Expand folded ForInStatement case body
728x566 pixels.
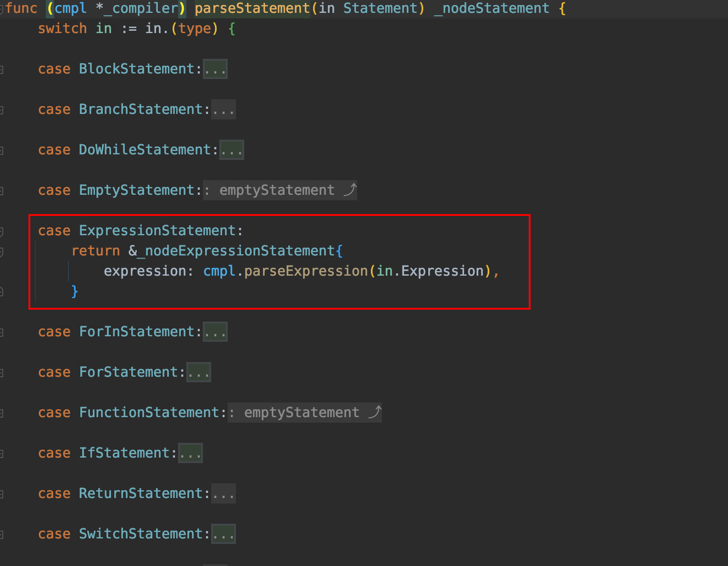click(215, 332)
